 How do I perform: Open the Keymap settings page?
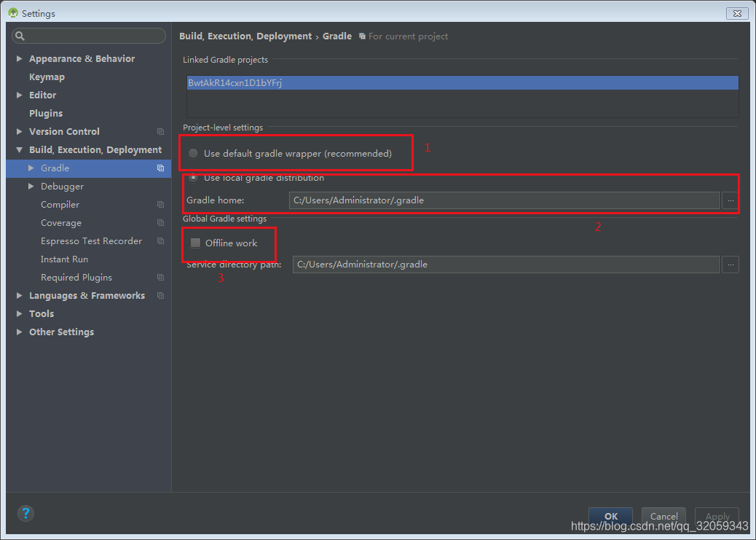click(x=47, y=77)
